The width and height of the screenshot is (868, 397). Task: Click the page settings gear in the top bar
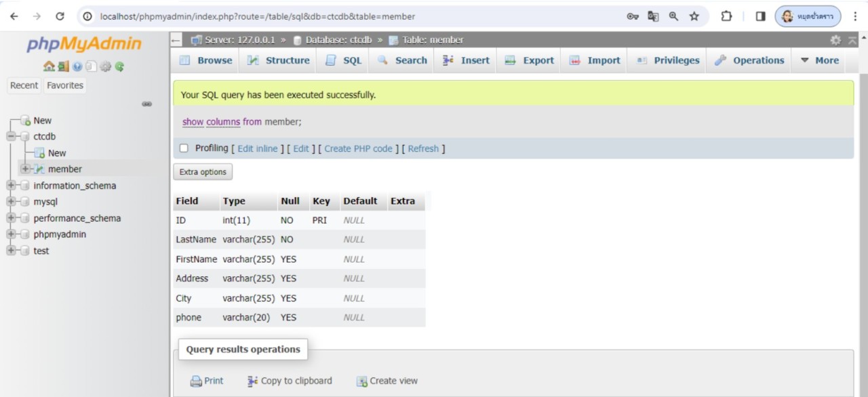tap(835, 40)
